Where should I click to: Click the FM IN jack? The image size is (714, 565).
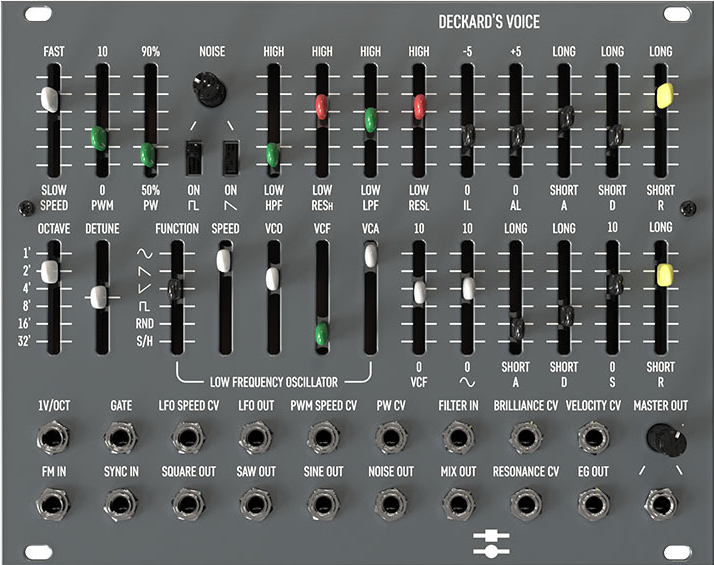pos(53,504)
